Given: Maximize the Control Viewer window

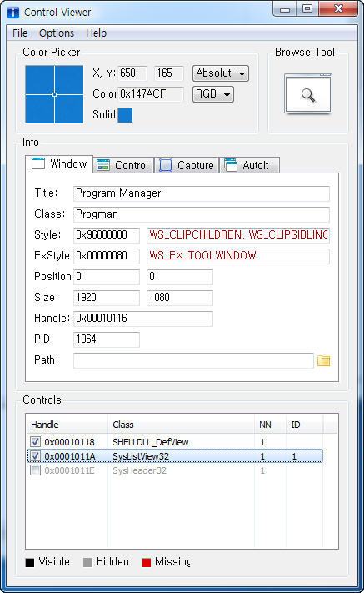Looking at the screenshot, I should coord(307,9).
